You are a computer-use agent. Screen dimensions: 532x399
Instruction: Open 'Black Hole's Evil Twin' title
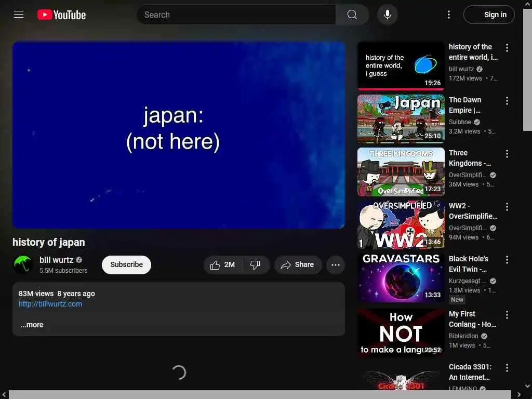point(469,263)
